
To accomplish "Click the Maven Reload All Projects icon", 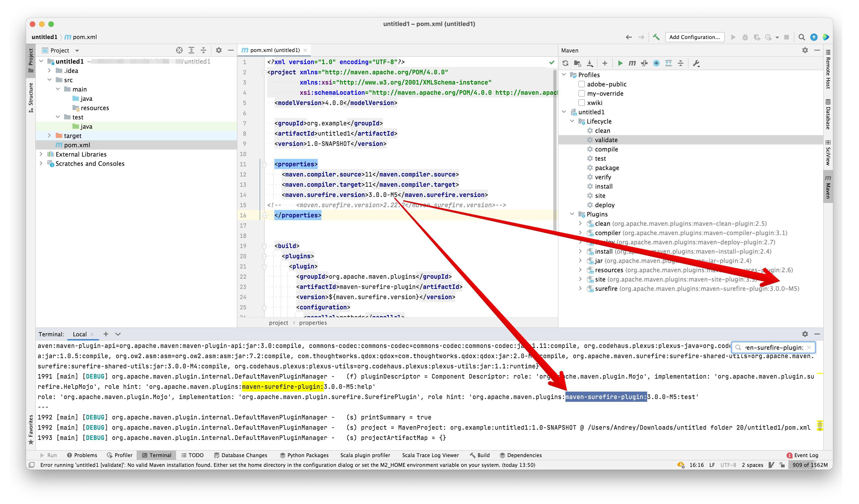I will [565, 63].
